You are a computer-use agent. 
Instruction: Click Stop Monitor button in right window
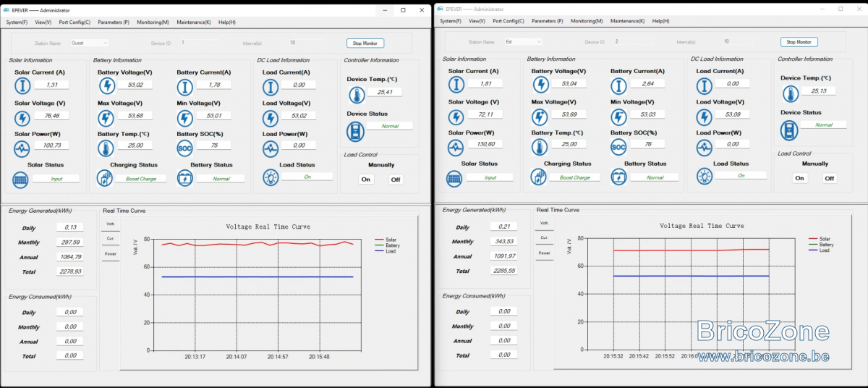[799, 42]
